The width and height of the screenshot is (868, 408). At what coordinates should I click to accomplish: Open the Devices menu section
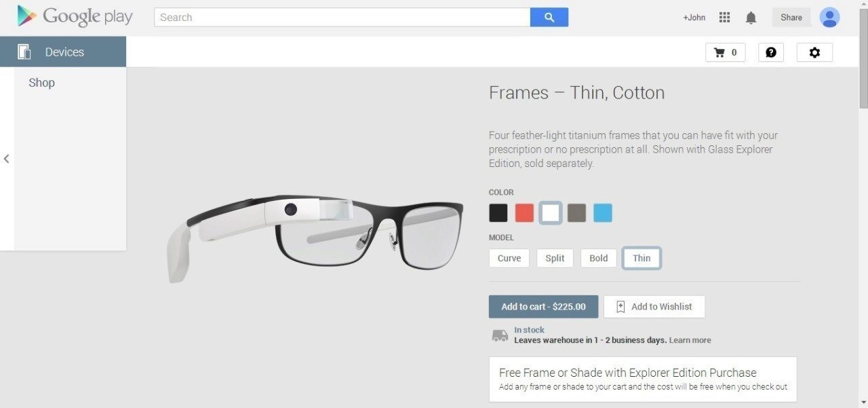coord(63,52)
